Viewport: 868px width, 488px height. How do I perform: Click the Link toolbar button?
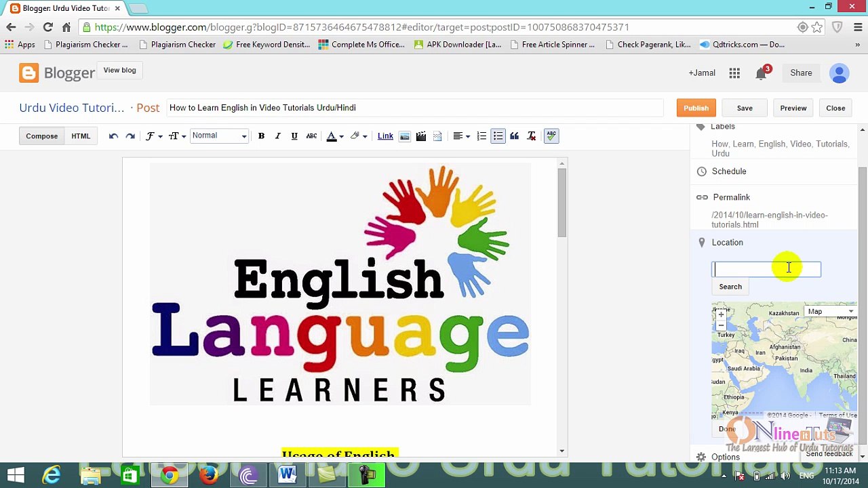[385, 136]
